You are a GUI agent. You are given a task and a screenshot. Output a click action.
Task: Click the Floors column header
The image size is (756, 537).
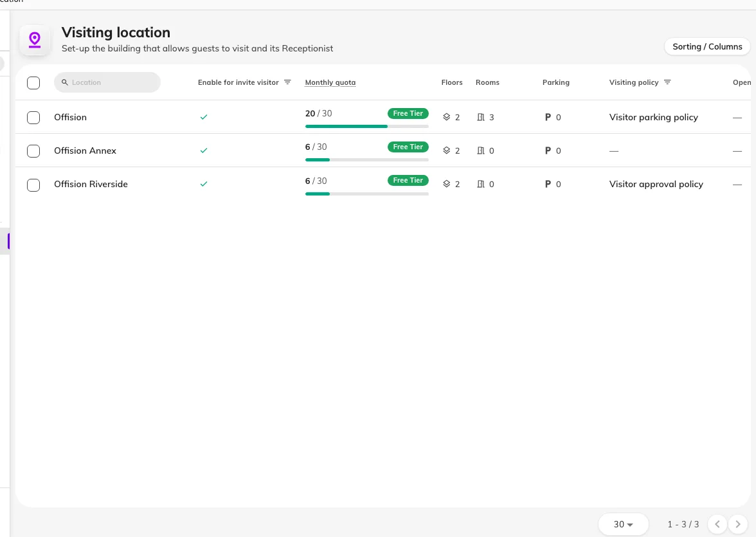(x=452, y=82)
